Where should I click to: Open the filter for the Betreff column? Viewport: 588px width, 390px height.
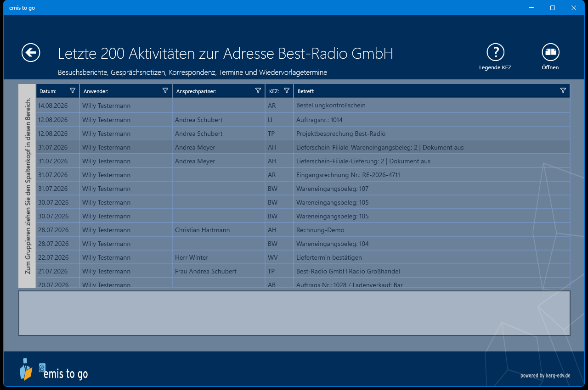tap(563, 91)
